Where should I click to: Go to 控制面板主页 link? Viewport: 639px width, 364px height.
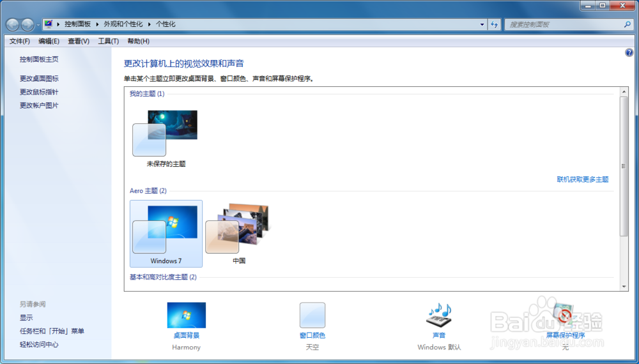point(39,59)
